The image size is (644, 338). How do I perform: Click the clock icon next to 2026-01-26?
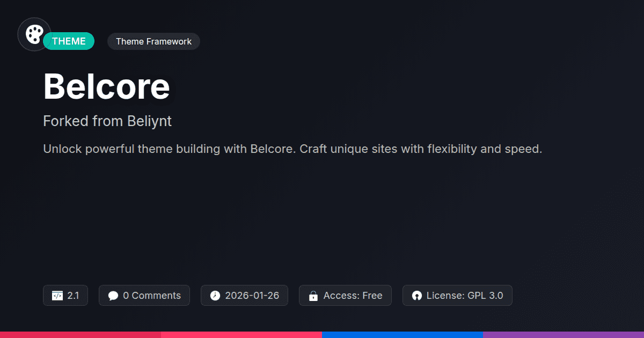tap(214, 295)
